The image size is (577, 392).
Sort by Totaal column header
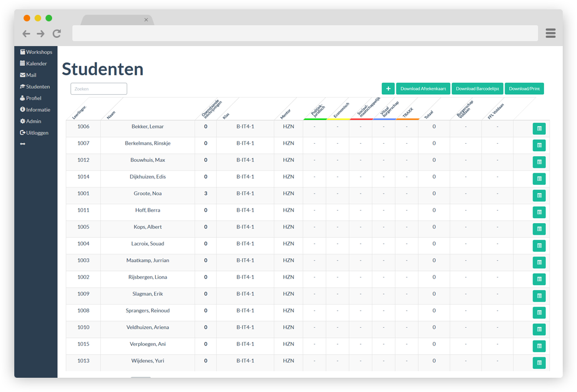pos(429,115)
